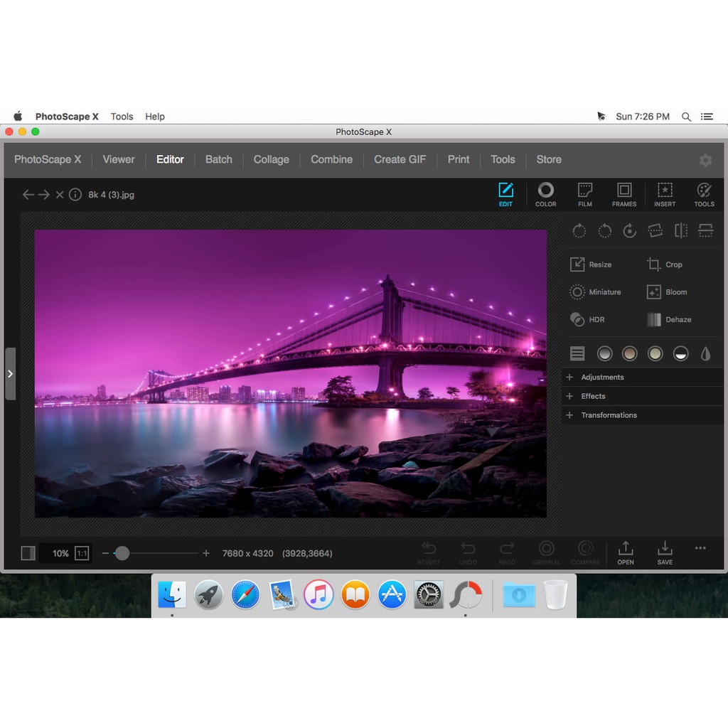728x728 pixels.
Task: Open the Color tab icon
Action: click(x=545, y=193)
